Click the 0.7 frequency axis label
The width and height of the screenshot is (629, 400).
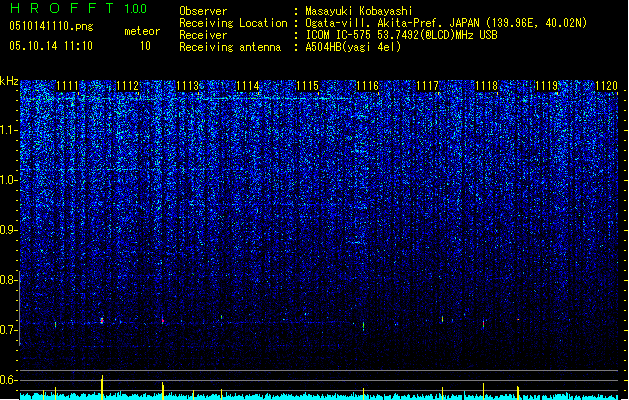(x=9, y=330)
